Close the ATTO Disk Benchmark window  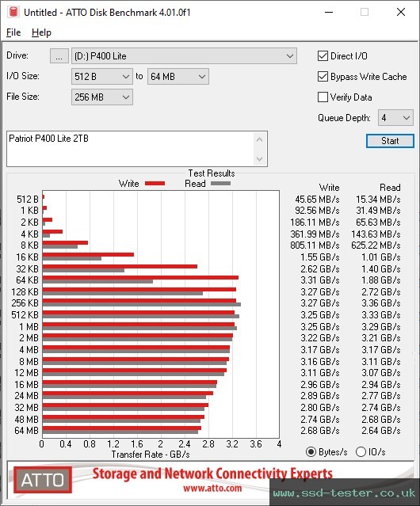pyautogui.click(x=401, y=12)
